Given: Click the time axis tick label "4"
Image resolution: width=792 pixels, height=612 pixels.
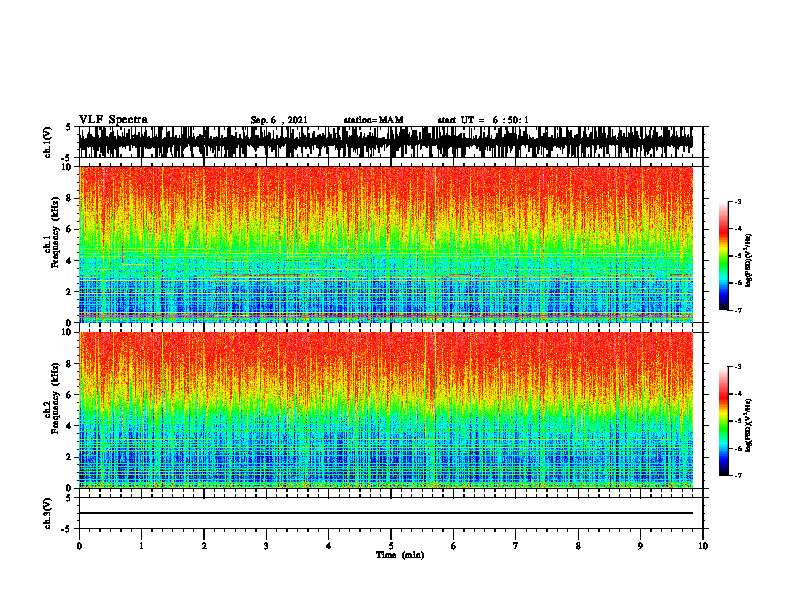Looking at the screenshot, I should tap(329, 546).
